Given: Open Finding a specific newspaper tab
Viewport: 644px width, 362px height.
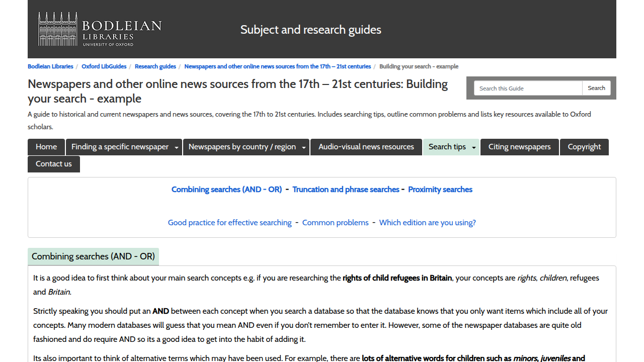Looking at the screenshot, I should click(x=120, y=147).
